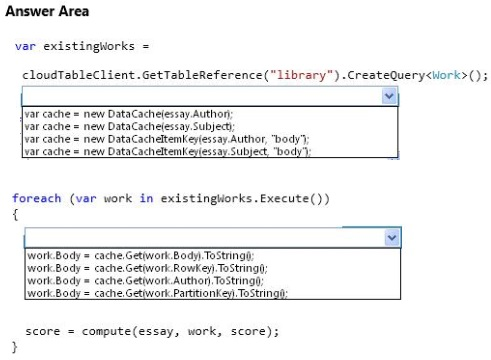Click the 'var existingWorks =' code line
491x360 pixels.
(82, 46)
